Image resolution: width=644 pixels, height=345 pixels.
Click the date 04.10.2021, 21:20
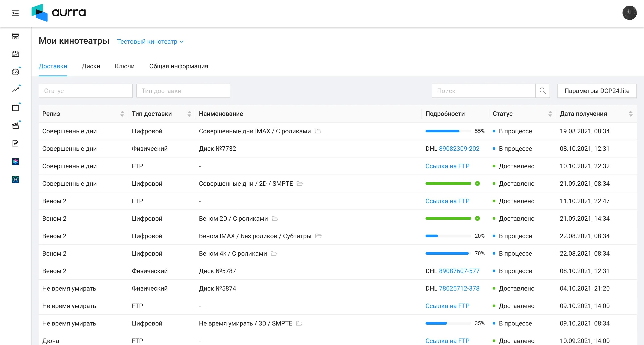585,289
